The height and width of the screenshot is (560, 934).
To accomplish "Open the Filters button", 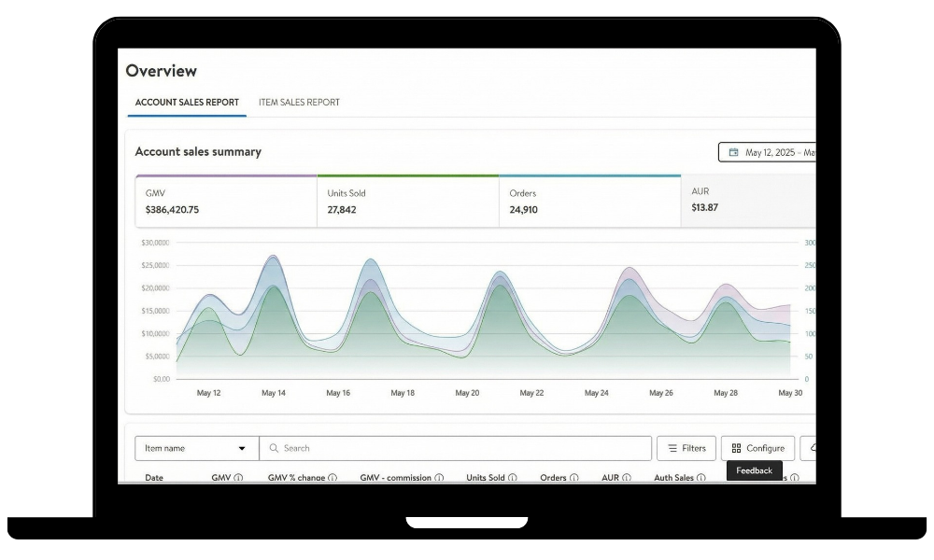I will 686,448.
